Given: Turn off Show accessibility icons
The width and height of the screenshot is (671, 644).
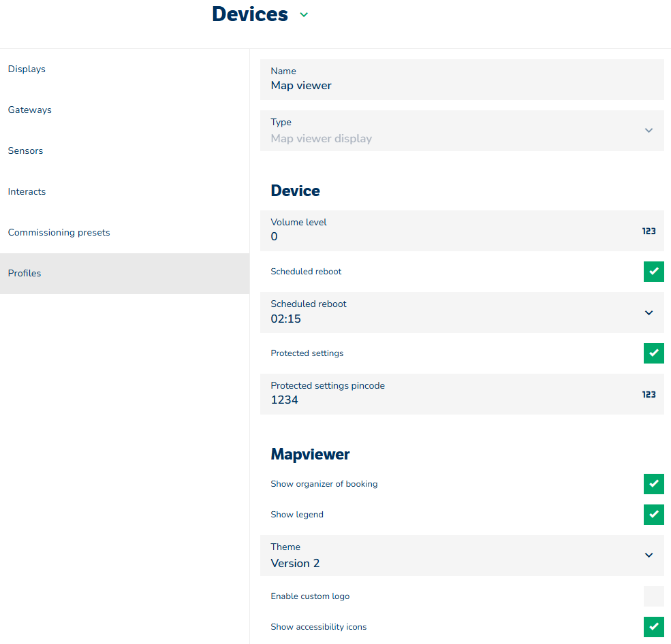Looking at the screenshot, I should click(653, 627).
